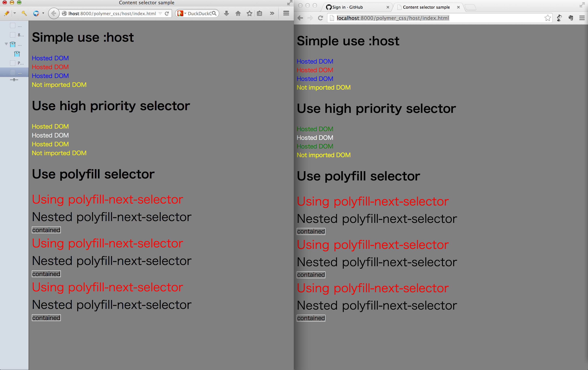Click the Chrome back navigation button
This screenshot has width=588, height=370.
pyautogui.click(x=300, y=18)
